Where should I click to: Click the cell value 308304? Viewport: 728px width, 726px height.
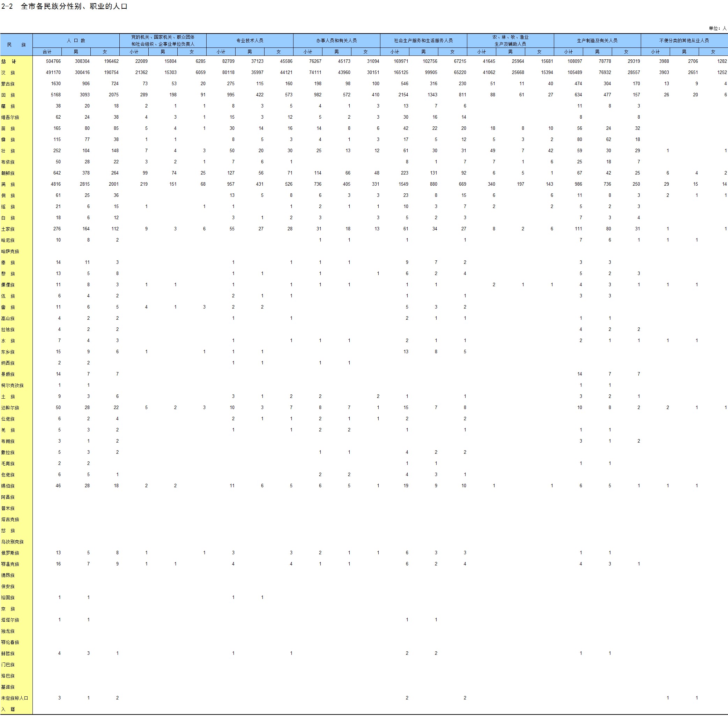point(82,61)
